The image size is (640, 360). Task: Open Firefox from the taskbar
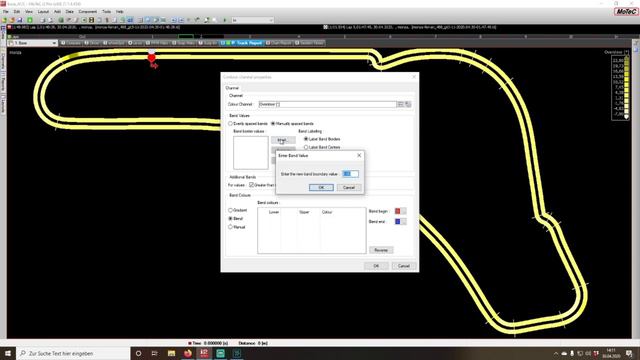pos(187,353)
